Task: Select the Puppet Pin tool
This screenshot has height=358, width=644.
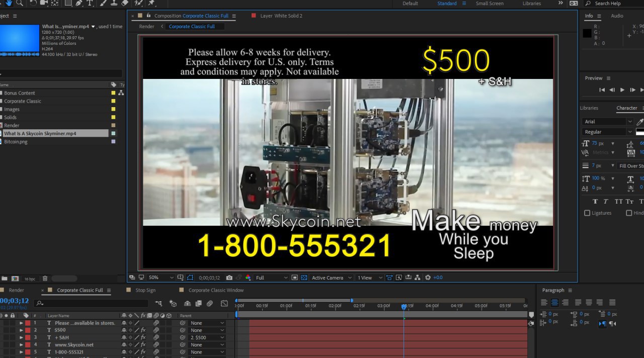Action: click(151, 3)
